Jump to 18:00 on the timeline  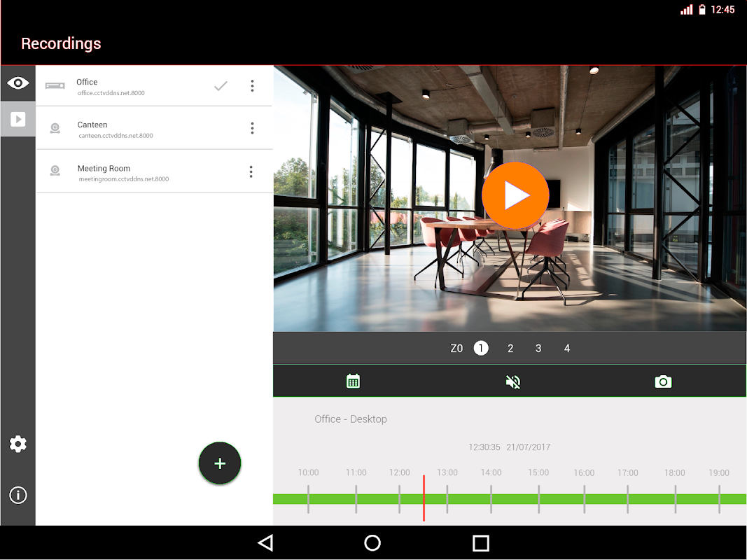[675, 473]
